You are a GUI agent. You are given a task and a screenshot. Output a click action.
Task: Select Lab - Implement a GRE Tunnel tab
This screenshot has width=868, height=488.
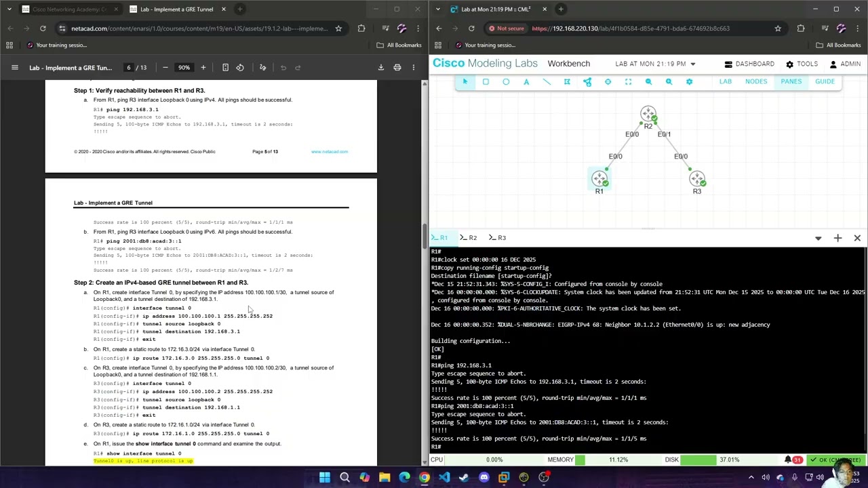[176, 9]
